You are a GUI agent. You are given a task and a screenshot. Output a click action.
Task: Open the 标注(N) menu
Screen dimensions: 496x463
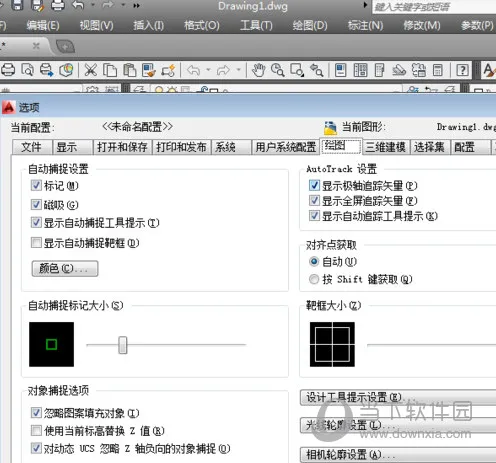pos(365,25)
